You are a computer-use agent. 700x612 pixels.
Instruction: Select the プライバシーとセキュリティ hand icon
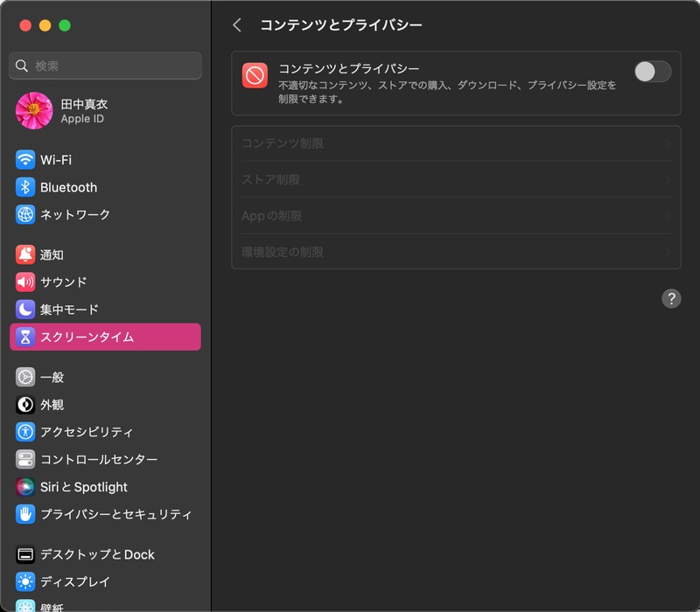coord(27,514)
